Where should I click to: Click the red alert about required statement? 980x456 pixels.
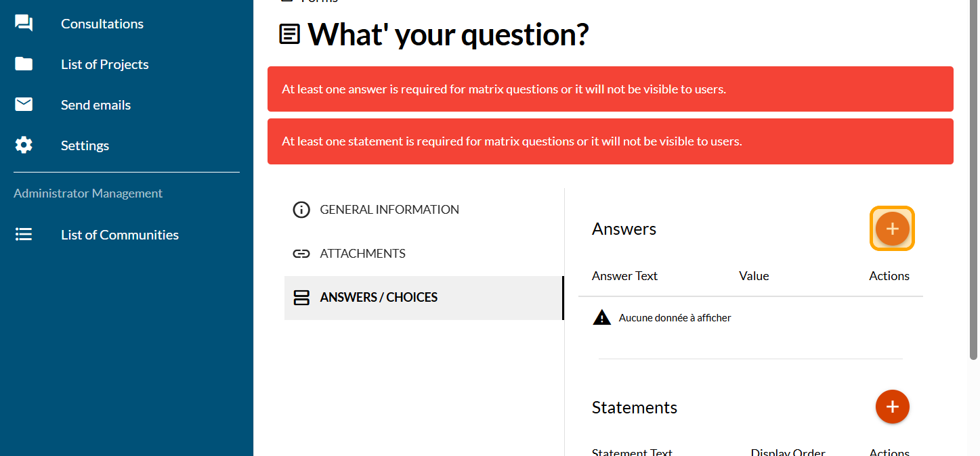pyautogui.click(x=610, y=141)
